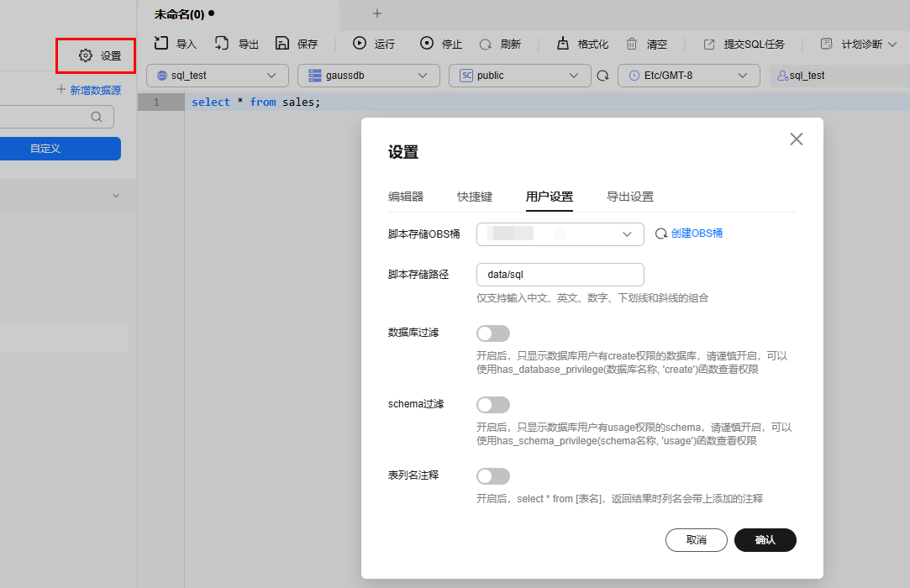Stop execution with the 停止 icon
Viewport: 910px width, 588px height.
click(427, 44)
